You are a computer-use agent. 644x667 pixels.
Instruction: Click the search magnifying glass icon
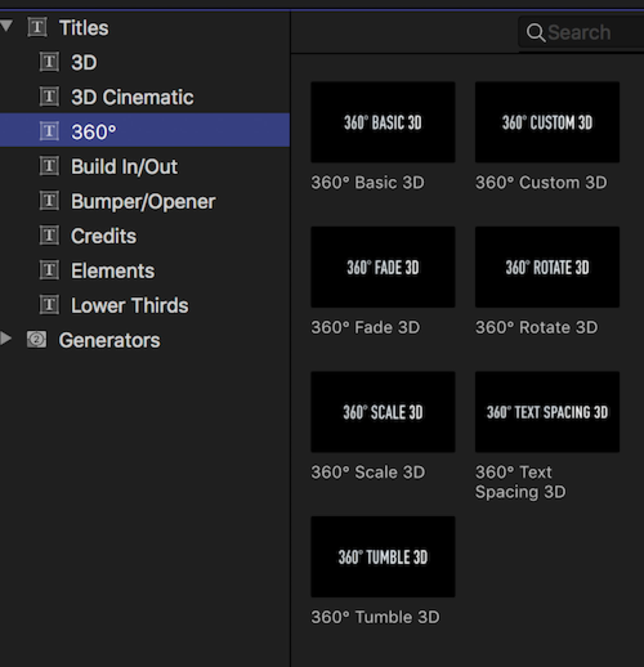coord(536,33)
